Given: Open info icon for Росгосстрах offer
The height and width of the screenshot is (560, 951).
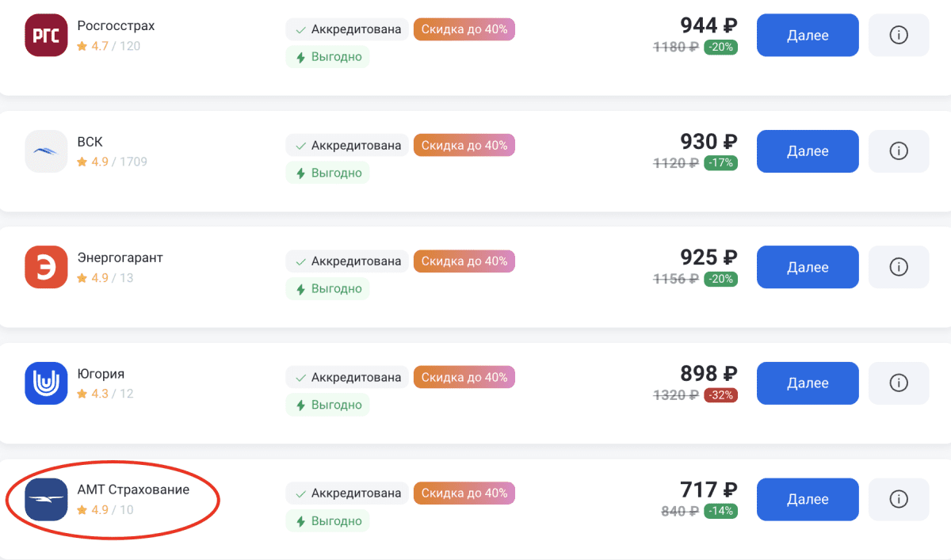Looking at the screenshot, I should pyautogui.click(x=899, y=36).
